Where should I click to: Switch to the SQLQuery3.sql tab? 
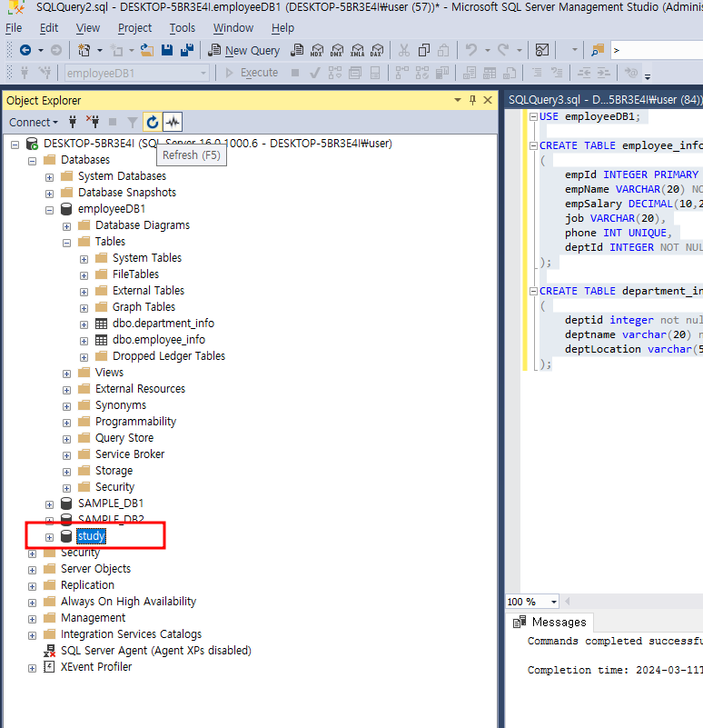click(x=604, y=100)
